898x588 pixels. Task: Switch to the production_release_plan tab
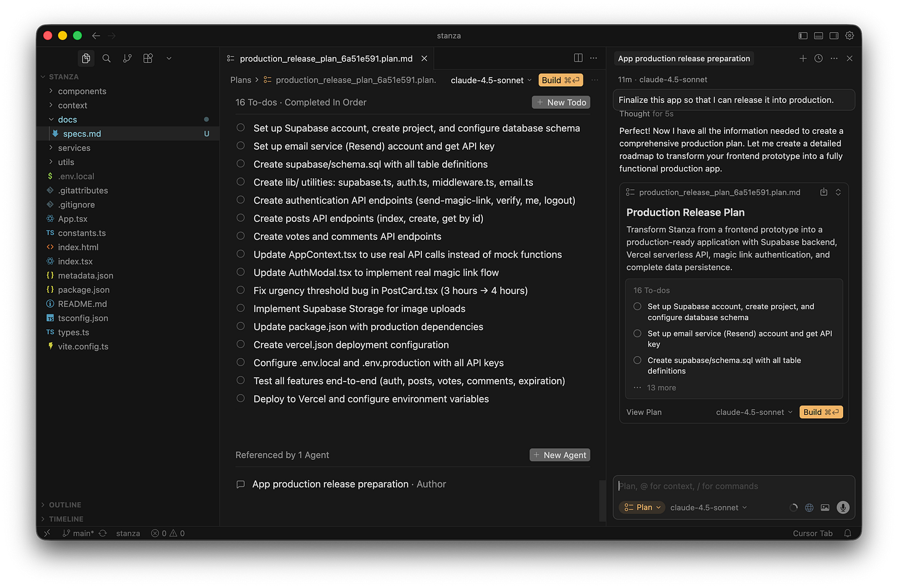pos(325,58)
